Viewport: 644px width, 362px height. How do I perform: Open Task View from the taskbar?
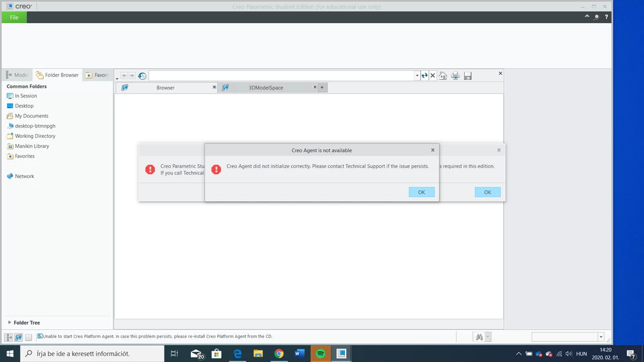[x=174, y=354]
